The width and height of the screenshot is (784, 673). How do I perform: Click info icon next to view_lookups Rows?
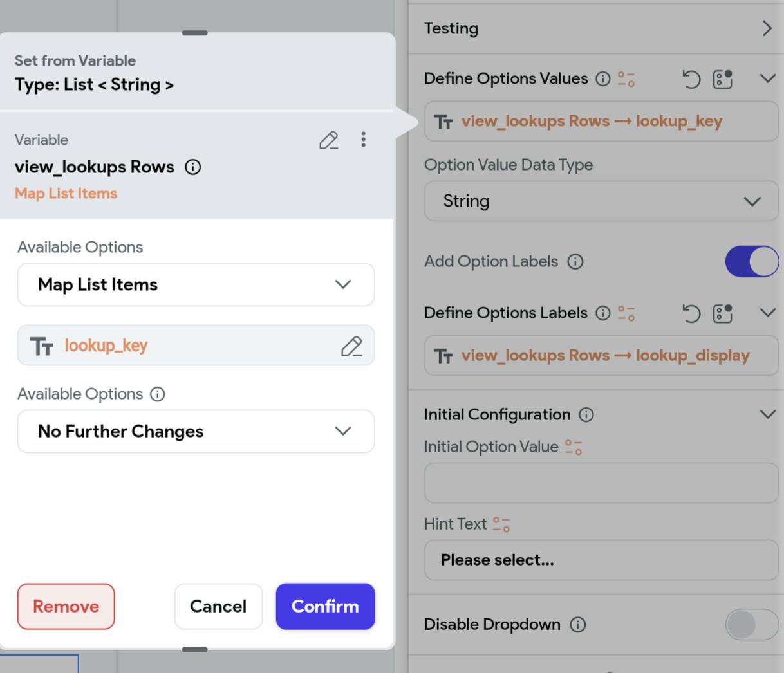point(192,167)
